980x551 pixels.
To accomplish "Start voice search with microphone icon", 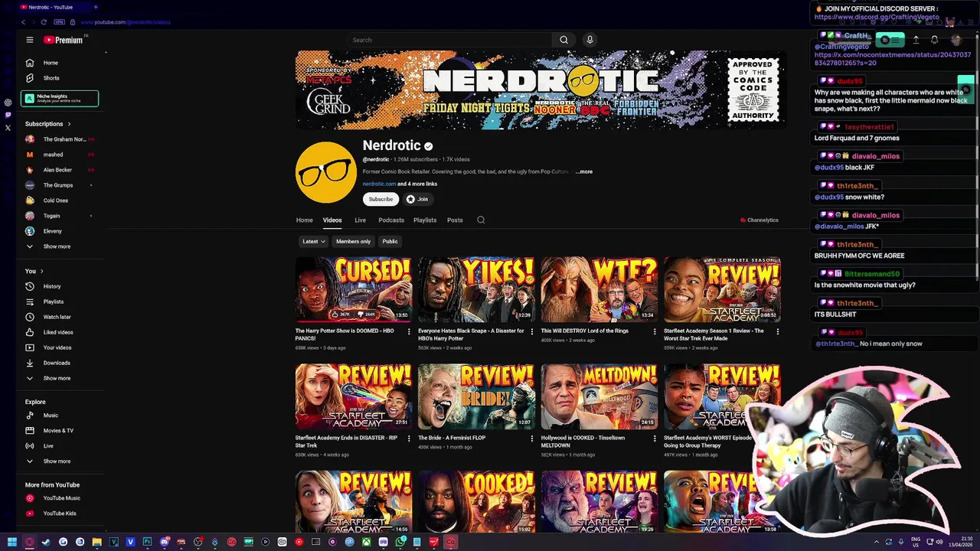I will point(590,40).
